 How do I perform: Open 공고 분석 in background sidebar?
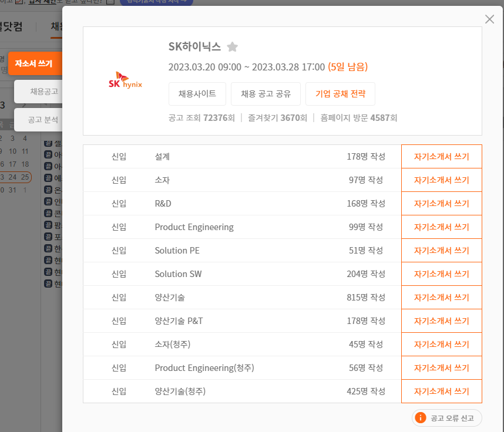39,120
